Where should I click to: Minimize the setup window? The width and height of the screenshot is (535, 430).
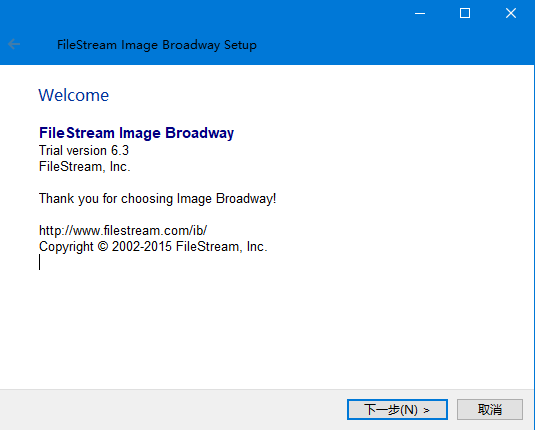pyautogui.click(x=420, y=13)
